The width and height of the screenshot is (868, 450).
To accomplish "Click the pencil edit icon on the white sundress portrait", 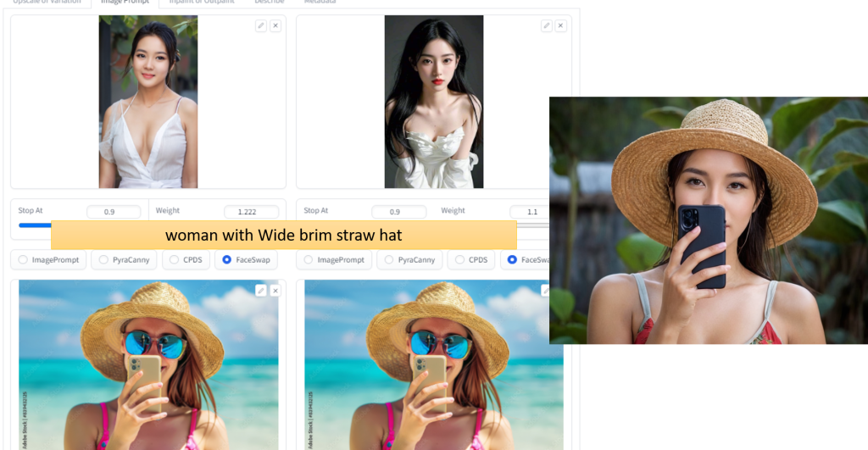I will [261, 26].
